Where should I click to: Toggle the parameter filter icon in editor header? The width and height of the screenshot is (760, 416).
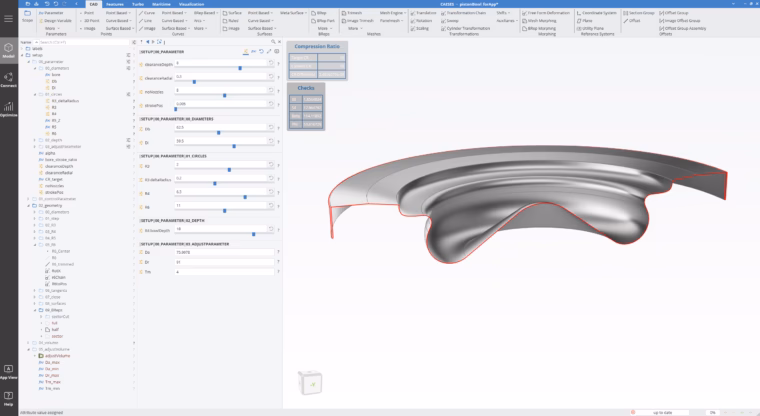253,51
